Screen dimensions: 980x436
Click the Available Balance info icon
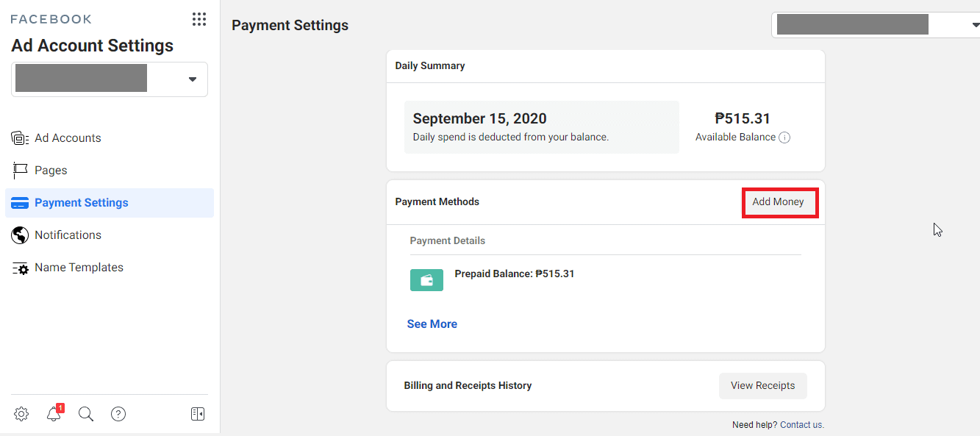click(784, 137)
